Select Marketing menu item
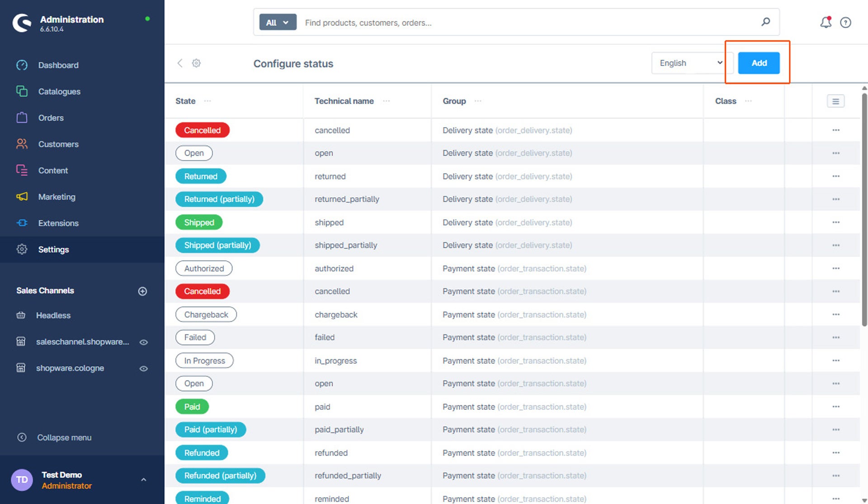The height and width of the screenshot is (504, 868). [x=57, y=196]
